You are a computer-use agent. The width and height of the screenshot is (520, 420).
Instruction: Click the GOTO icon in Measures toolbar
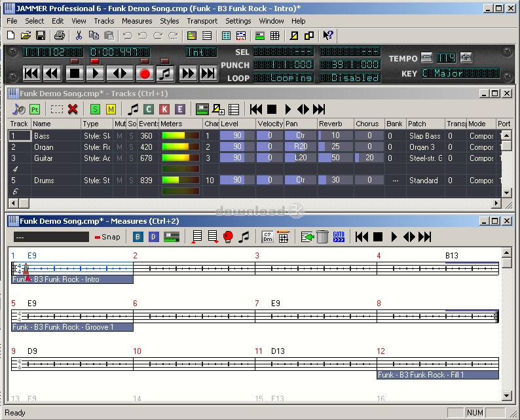pos(339,237)
